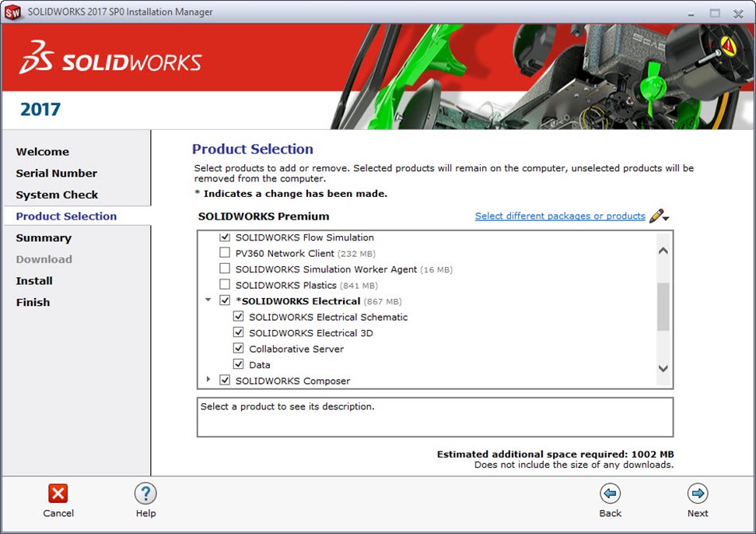Go to the Summary step in sidebar
The width and height of the screenshot is (756, 534).
[x=44, y=238]
